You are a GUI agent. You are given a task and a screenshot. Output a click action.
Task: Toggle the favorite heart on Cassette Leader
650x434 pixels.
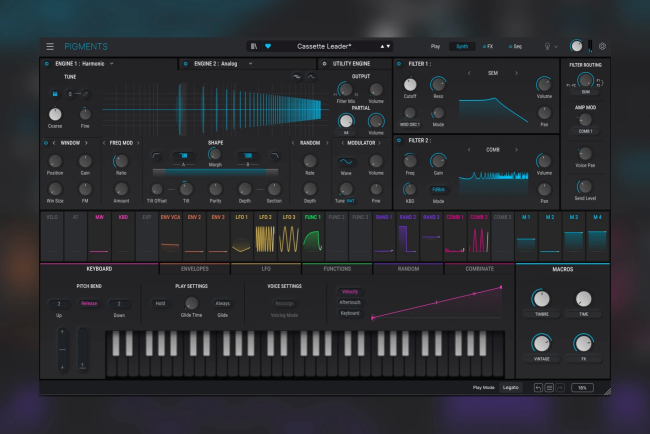click(x=268, y=46)
